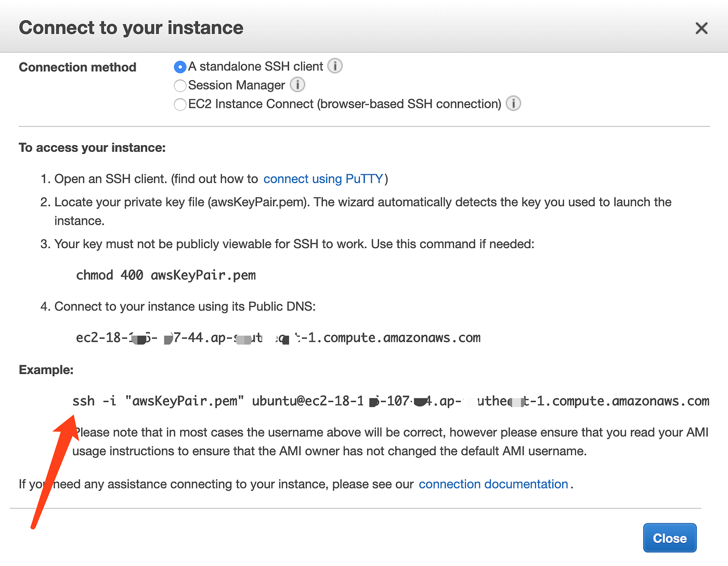The width and height of the screenshot is (728, 566).
Task: Click the example ssh command line
Action: [390, 401]
